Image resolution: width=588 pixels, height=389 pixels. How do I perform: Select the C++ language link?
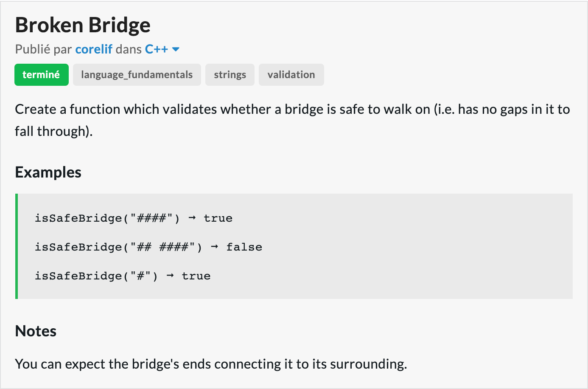[157, 49]
